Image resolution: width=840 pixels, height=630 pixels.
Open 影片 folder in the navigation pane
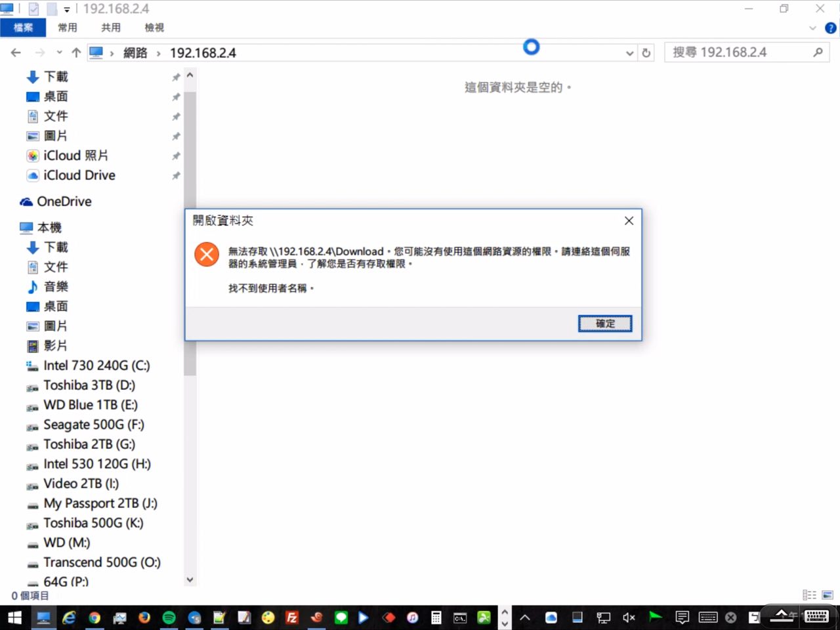tap(56, 346)
